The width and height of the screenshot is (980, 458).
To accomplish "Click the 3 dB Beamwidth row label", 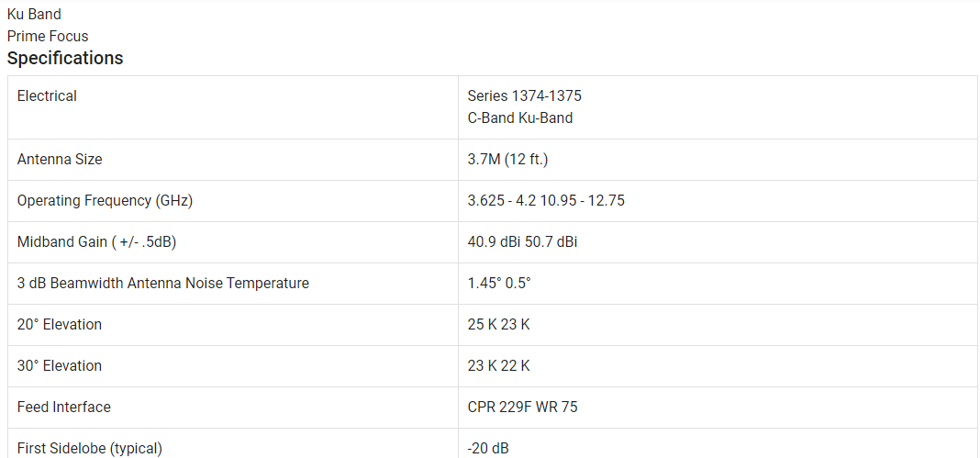I will pyautogui.click(x=163, y=283).
